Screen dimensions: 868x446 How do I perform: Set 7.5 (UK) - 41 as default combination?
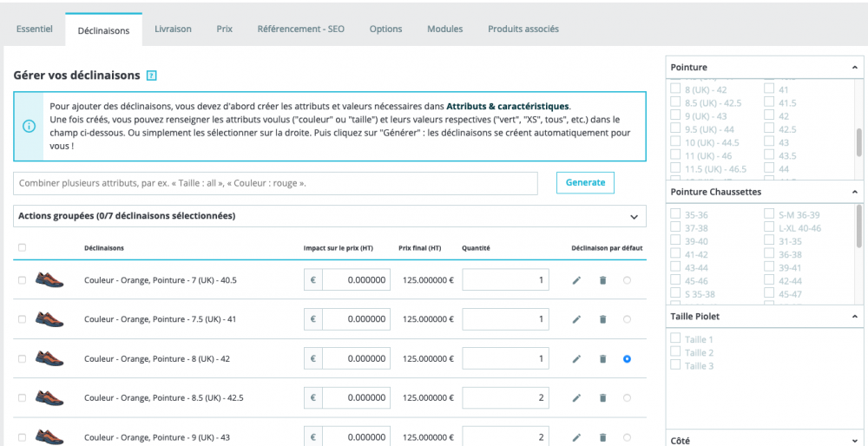click(627, 319)
